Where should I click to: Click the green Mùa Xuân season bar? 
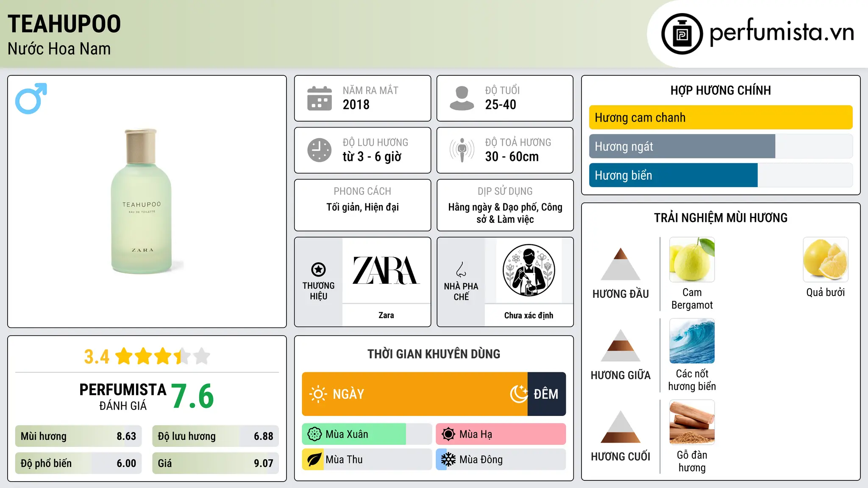coord(354,434)
